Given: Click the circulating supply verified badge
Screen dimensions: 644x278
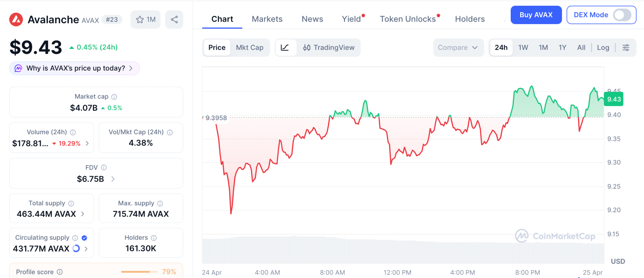Looking at the screenshot, I should coord(84,238).
